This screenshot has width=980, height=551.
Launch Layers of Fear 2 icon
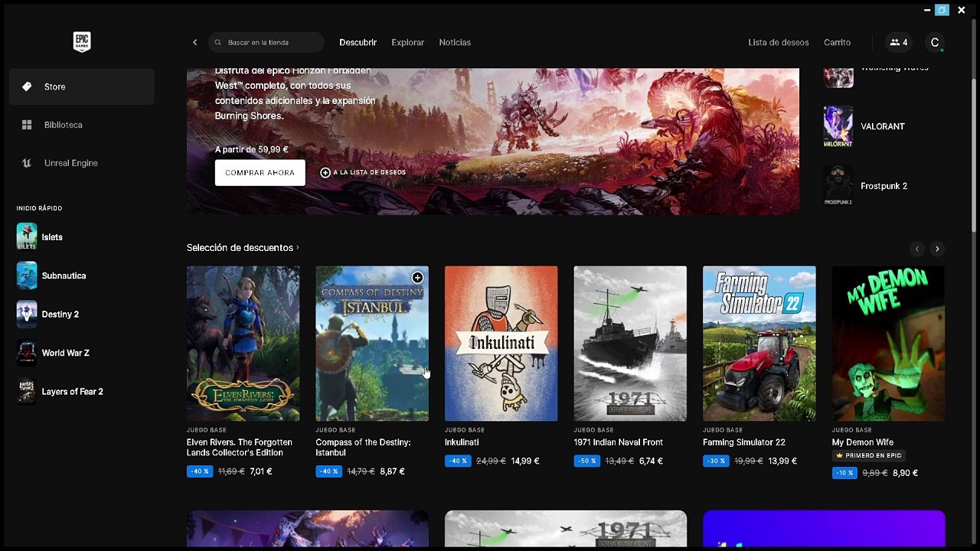(x=27, y=391)
